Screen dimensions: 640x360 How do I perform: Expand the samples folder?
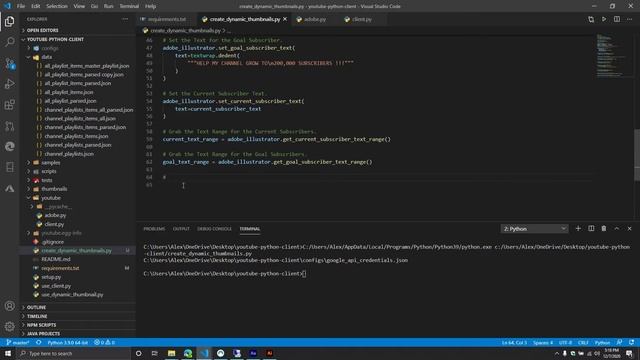(x=78, y=162)
